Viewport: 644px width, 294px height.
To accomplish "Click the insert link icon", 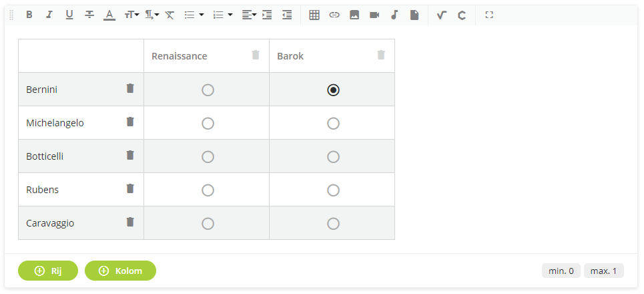I will (334, 15).
